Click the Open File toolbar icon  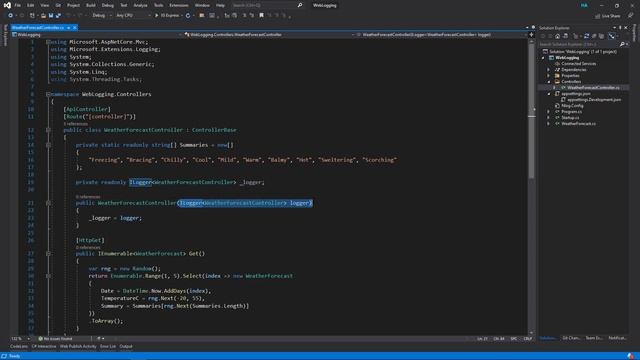[x=43, y=16]
